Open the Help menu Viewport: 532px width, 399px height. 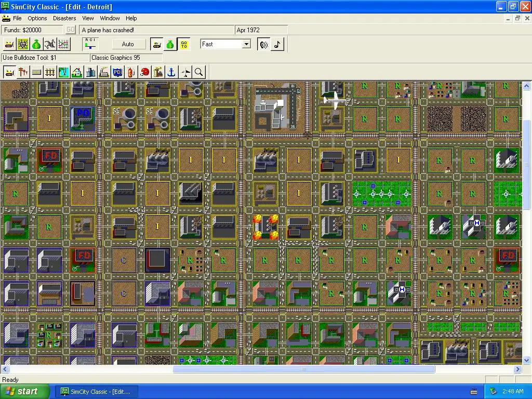click(131, 18)
